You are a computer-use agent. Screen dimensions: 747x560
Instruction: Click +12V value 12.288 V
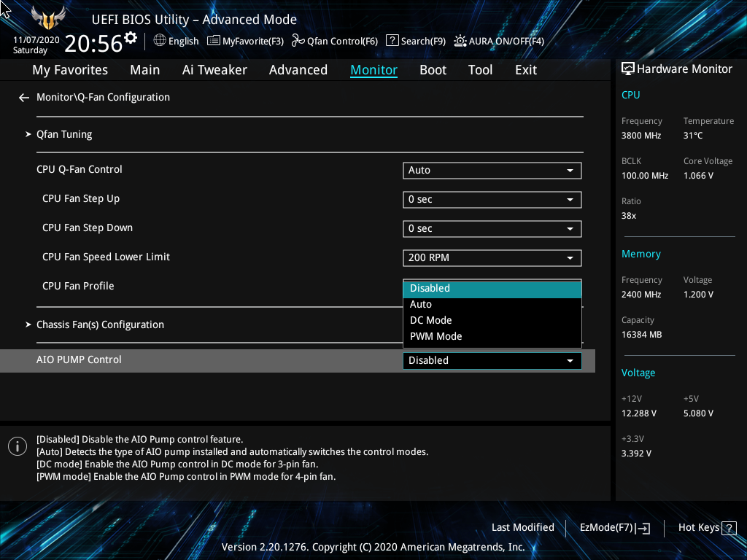(639, 413)
